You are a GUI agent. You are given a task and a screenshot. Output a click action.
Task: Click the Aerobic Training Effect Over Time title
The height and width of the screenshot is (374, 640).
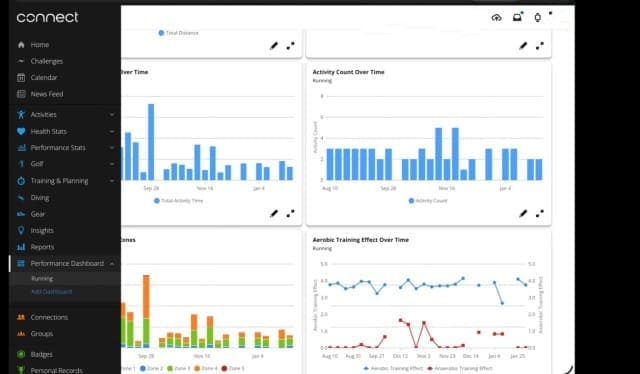point(360,240)
